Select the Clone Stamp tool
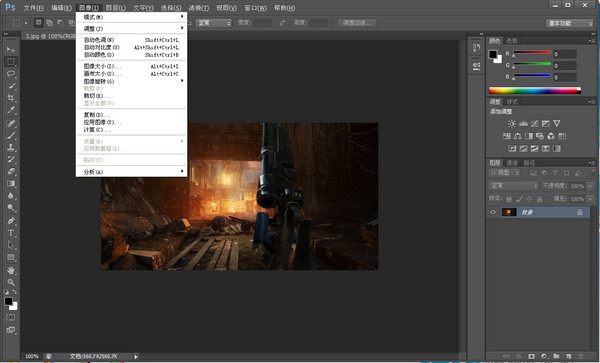The width and height of the screenshot is (600, 363). [x=11, y=147]
